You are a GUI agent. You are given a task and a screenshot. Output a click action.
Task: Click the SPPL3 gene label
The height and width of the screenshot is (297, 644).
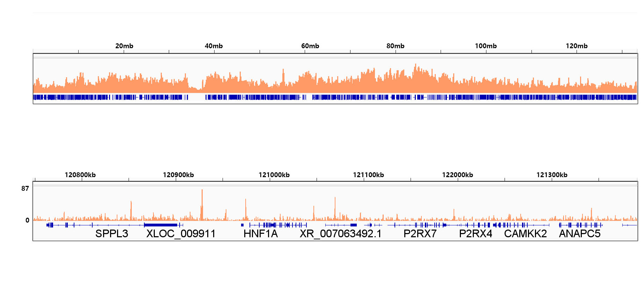pos(111,233)
